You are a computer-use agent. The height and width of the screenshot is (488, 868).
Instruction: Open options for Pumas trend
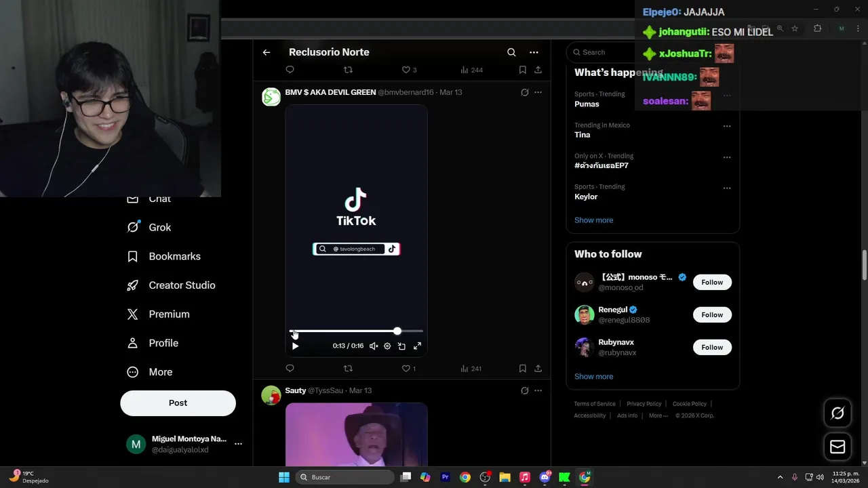[x=727, y=95]
